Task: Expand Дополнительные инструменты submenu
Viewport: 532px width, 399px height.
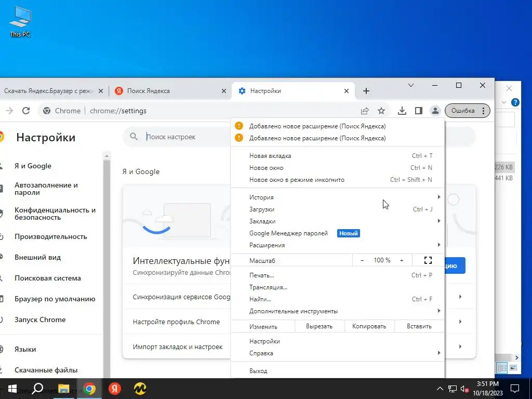Action: coord(338,311)
